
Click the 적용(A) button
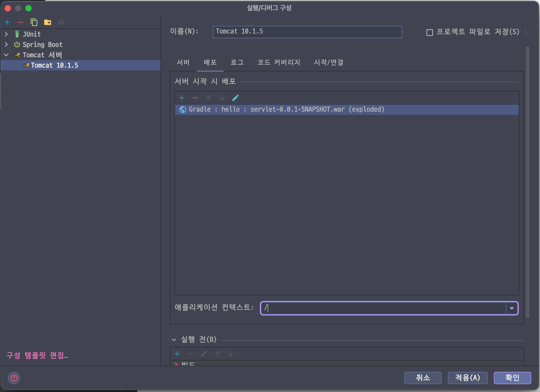pos(468,378)
